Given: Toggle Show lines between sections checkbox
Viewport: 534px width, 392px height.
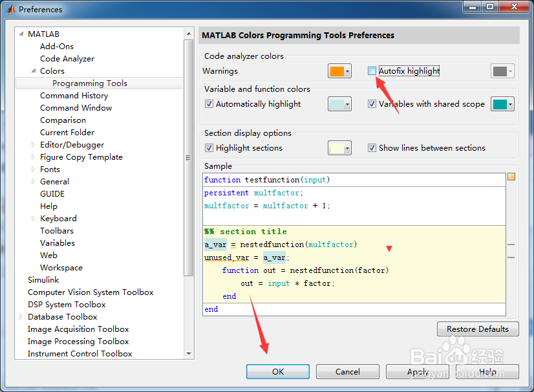Looking at the screenshot, I should point(372,147).
